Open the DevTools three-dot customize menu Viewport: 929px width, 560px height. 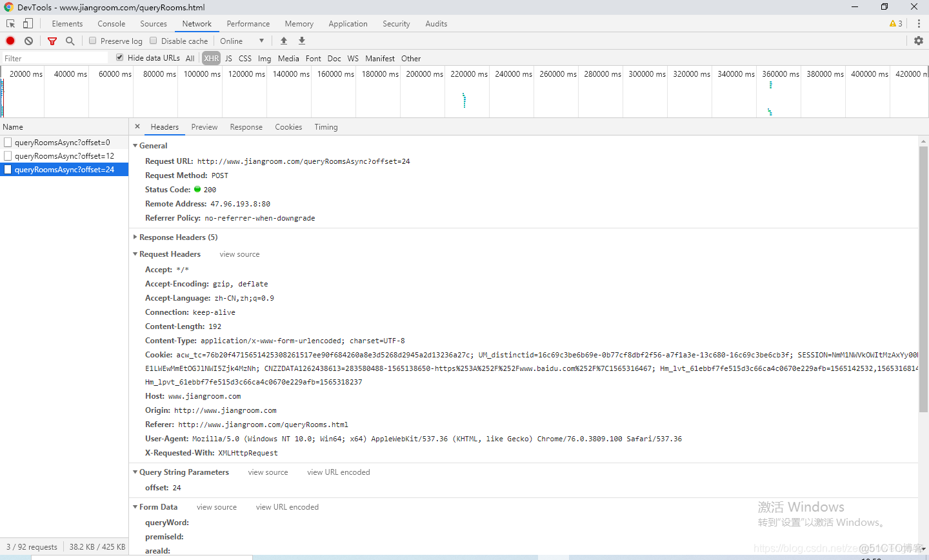pyautogui.click(x=919, y=23)
